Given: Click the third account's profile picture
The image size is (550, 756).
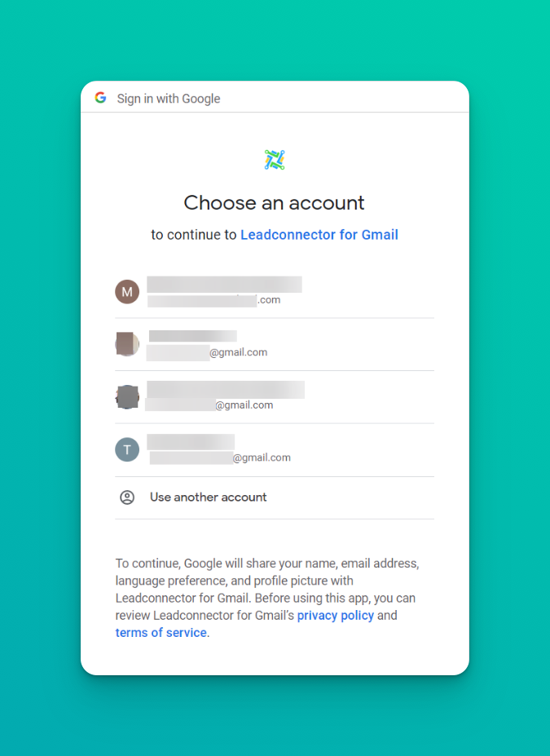Looking at the screenshot, I should [127, 397].
